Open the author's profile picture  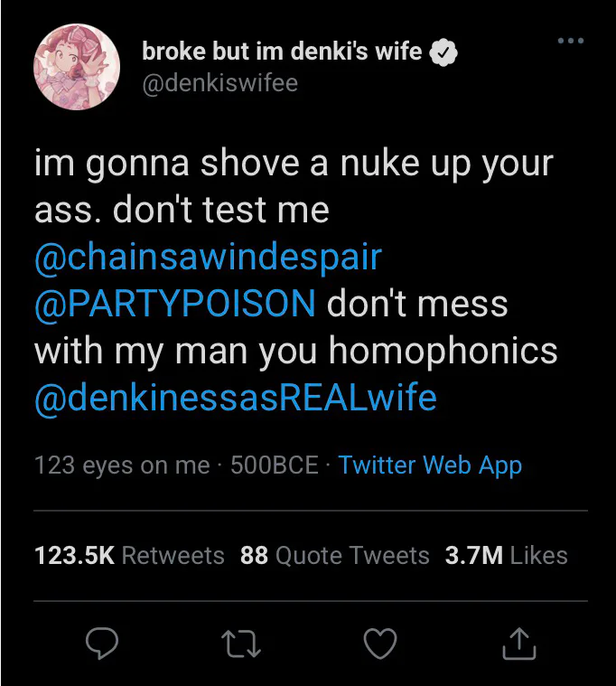pyautogui.click(x=77, y=66)
